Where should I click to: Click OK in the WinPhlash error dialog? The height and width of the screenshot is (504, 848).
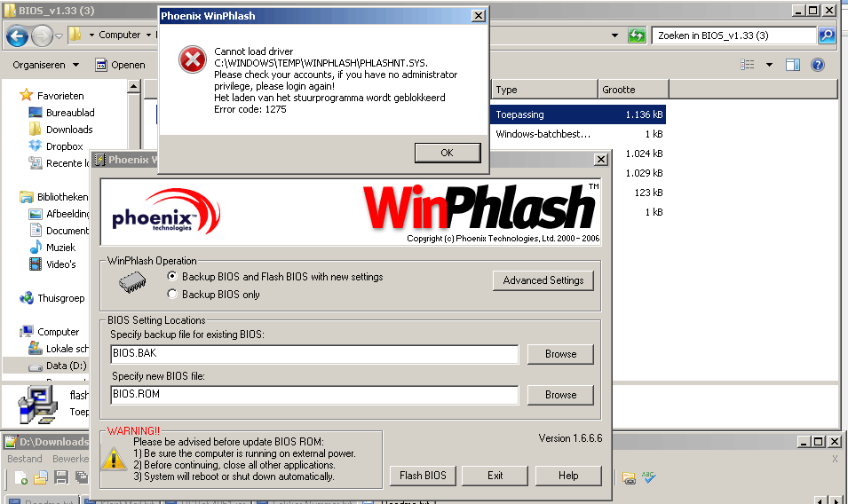(448, 153)
